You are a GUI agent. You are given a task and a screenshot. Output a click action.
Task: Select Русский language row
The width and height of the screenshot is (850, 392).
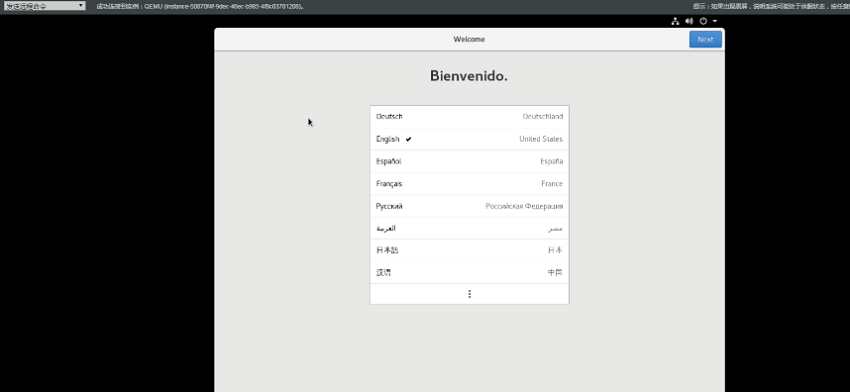click(x=469, y=206)
